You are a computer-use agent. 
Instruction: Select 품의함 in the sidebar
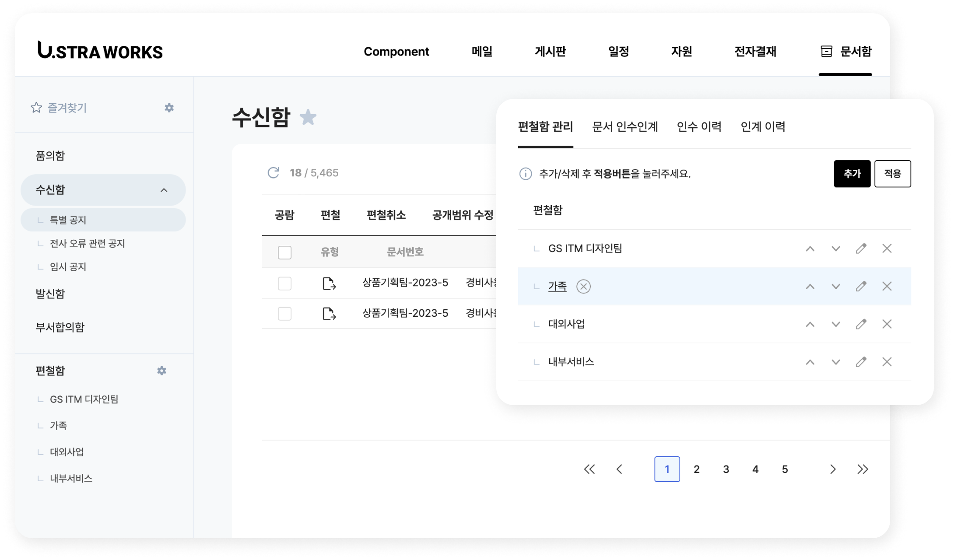point(50,155)
